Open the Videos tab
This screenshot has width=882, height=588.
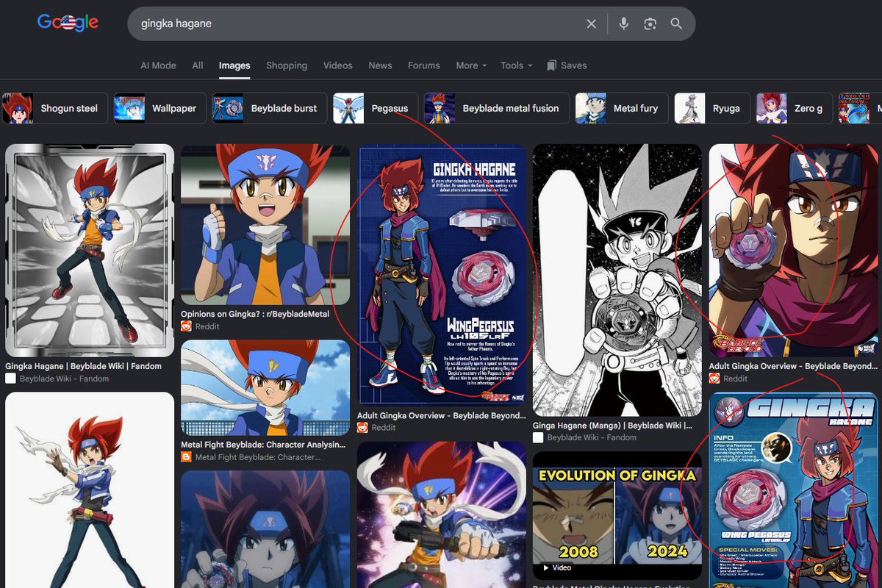click(x=338, y=65)
